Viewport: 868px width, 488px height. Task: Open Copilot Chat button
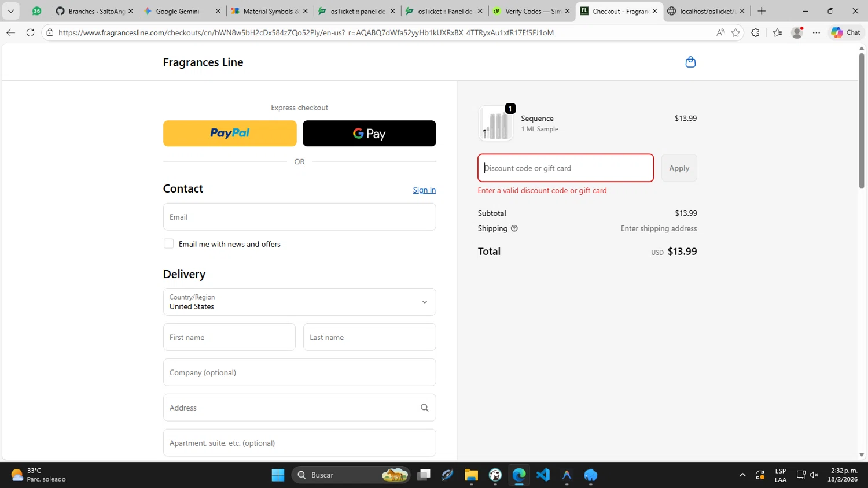click(x=845, y=32)
